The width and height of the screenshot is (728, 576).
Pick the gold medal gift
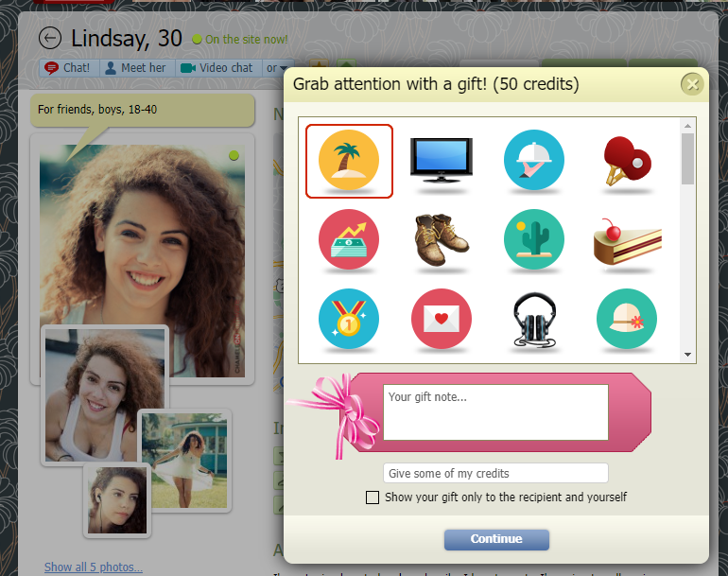pyautogui.click(x=349, y=320)
